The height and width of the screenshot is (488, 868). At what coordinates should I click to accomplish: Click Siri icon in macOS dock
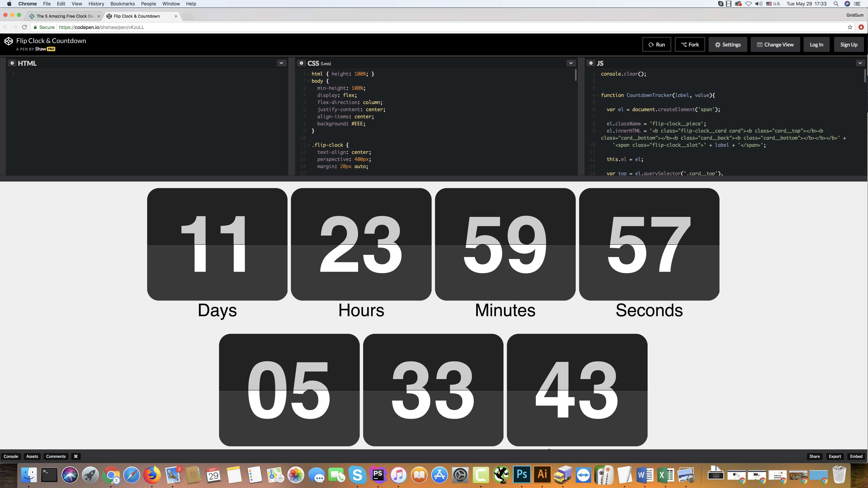coord(70,475)
